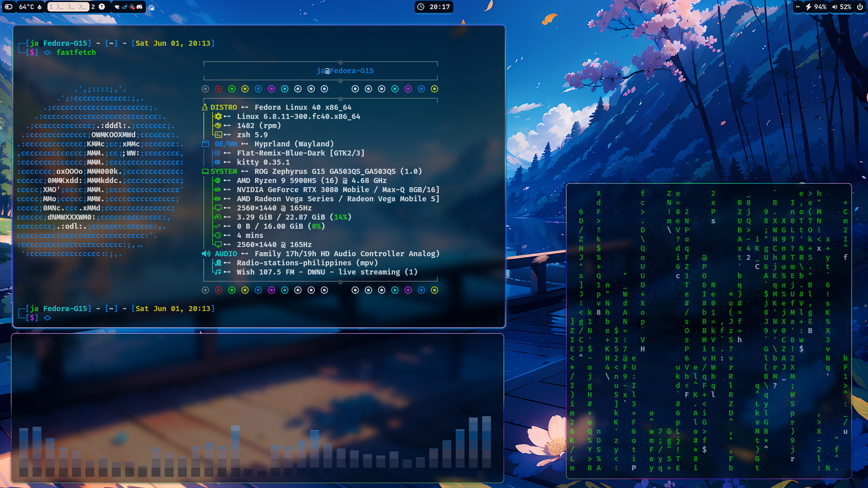Click the GPU icon beside AMD Radeon Vega

click(x=218, y=199)
